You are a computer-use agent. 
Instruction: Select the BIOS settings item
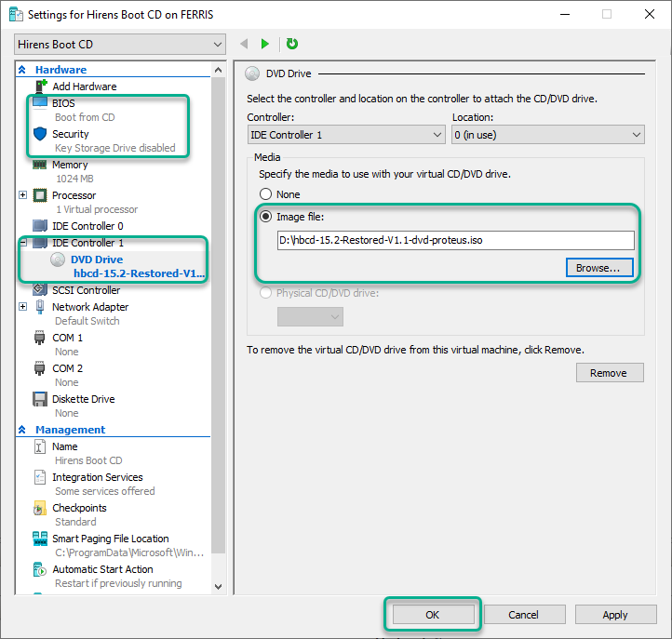pos(63,103)
